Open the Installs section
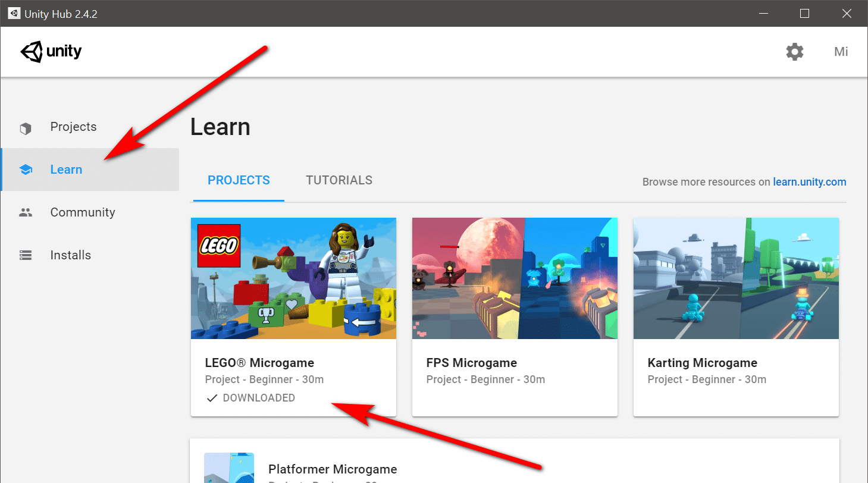868x483 pixels. tap(89, 255)
